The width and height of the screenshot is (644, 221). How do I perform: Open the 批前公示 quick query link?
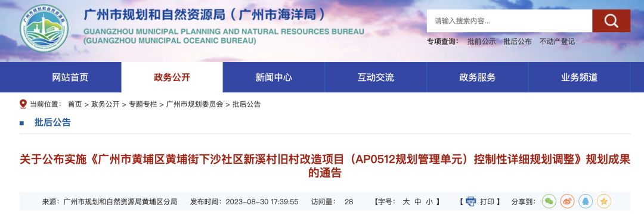point(481,42)
